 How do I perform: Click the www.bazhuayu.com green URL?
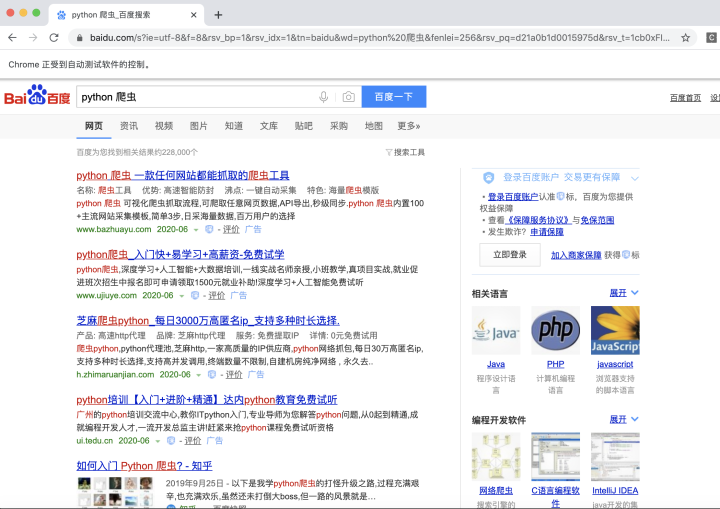coord(114,229)
